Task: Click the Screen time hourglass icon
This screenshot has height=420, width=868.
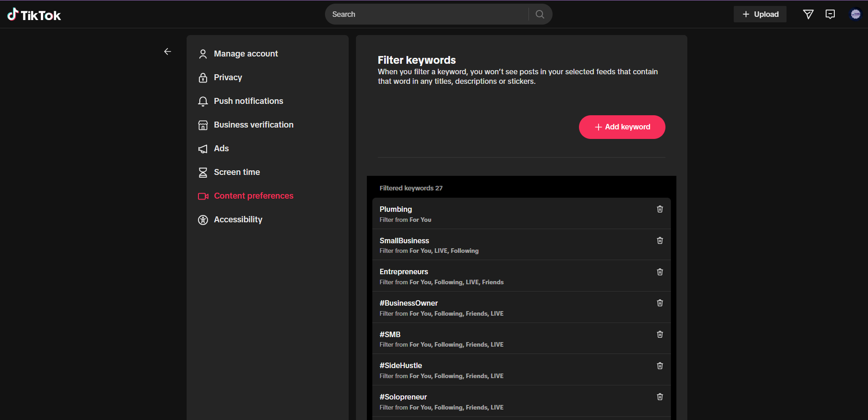Action: click(x=203, y=172)
